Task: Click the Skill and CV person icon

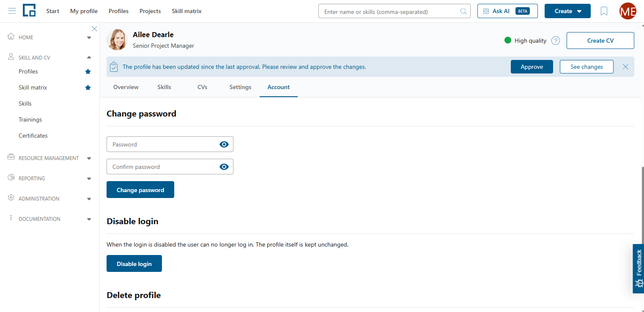Action: click(11, 57)
